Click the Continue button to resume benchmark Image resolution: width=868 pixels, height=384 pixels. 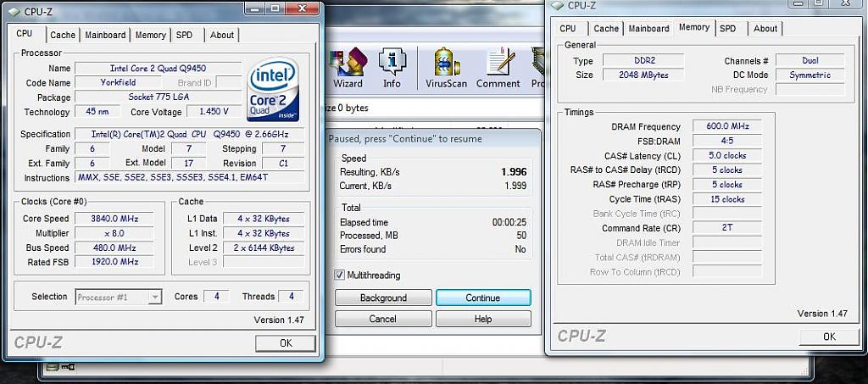coord(482,298)
